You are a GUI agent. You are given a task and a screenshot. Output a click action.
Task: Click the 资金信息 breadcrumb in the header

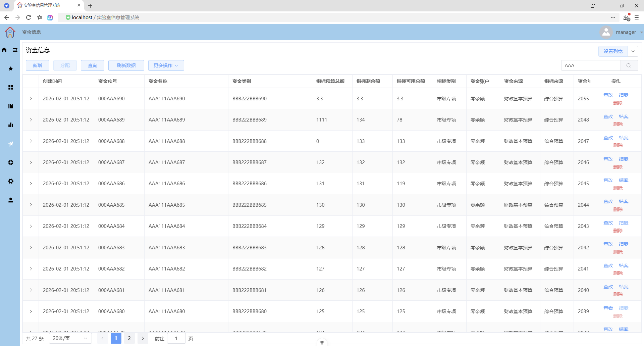[x=32, y=32]
